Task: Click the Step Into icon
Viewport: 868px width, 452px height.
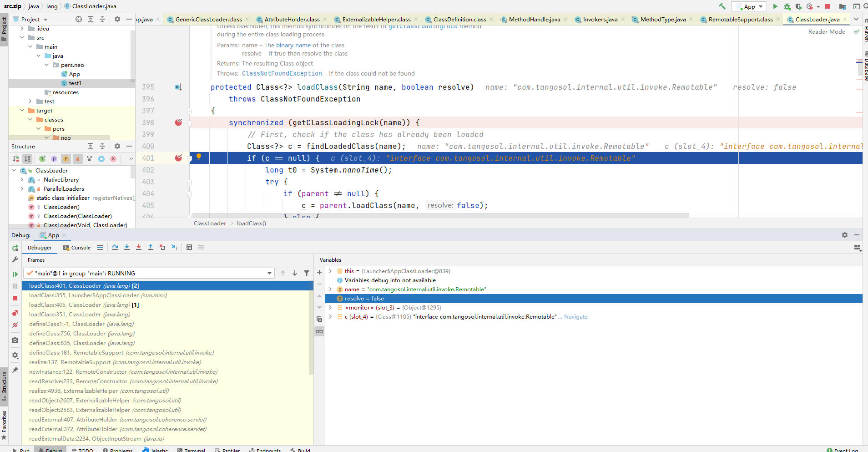Action: tap(127, 247)
